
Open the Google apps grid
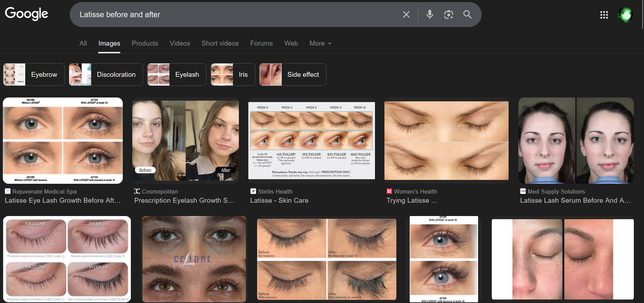pos(604,15)
